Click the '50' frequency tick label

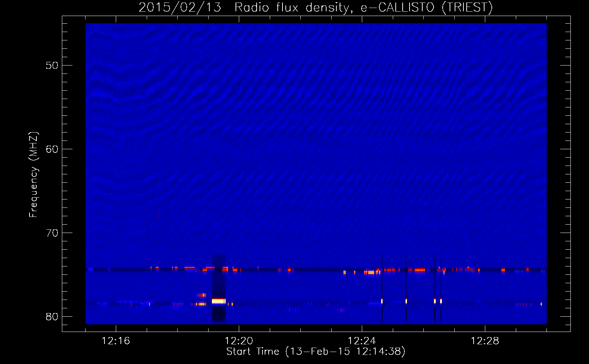point(52,66)
